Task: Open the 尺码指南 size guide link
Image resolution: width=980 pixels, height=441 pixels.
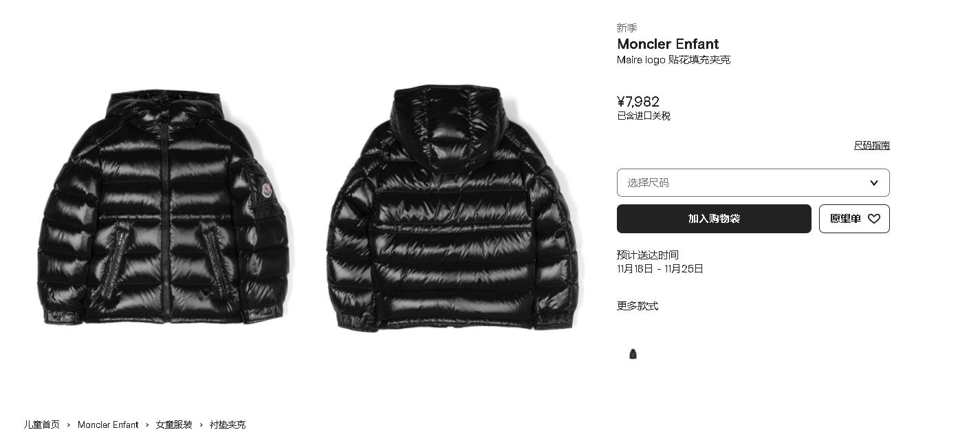Action: coord(872,145)
